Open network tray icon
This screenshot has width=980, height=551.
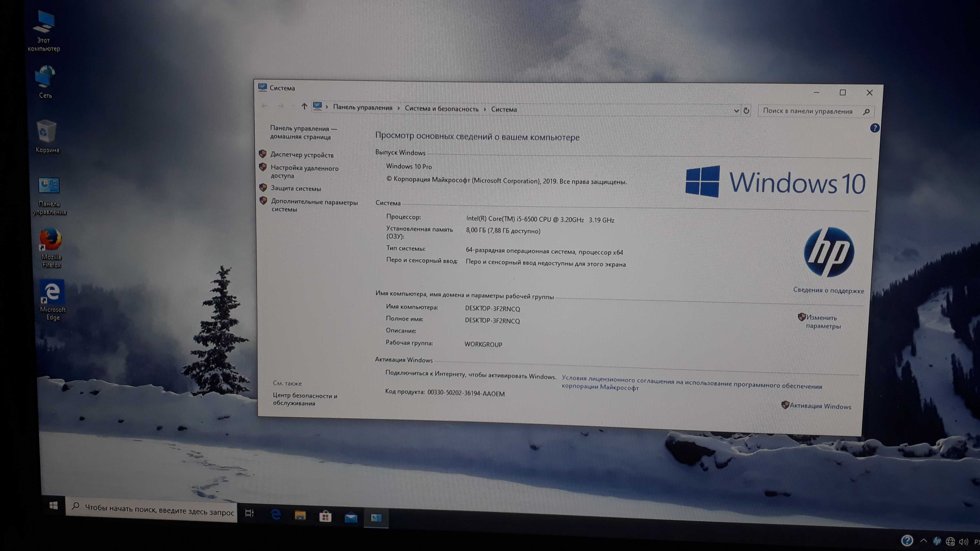(950, 542)
